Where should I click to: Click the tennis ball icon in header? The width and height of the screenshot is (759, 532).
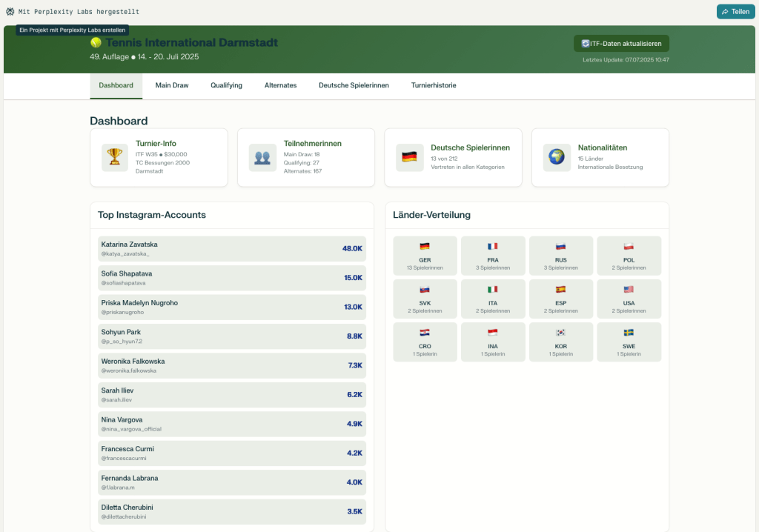pyautogui.click(x=96, y=43)
